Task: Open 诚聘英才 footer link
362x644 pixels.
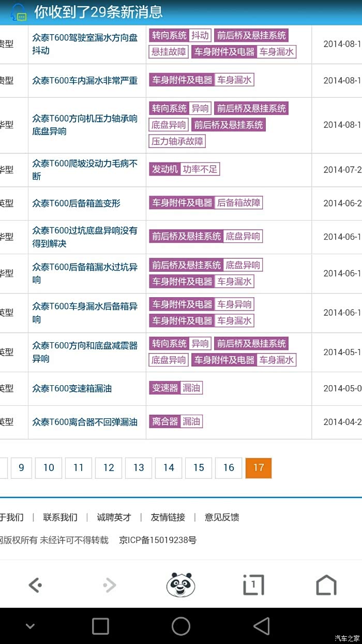Action: point(114,517)
